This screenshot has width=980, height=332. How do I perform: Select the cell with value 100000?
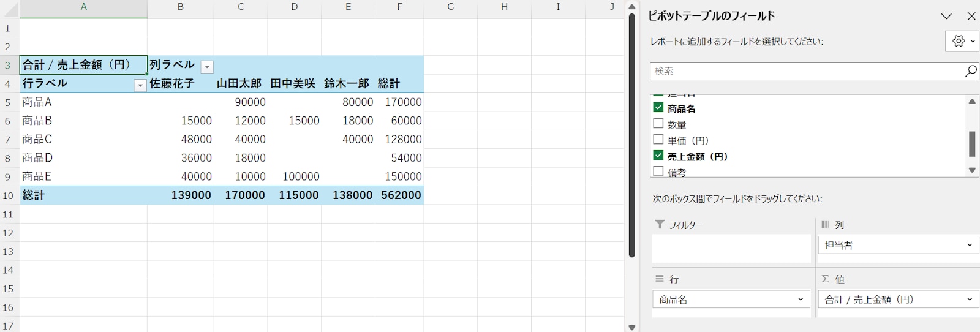pyautogui.click(x=295, y=176)
